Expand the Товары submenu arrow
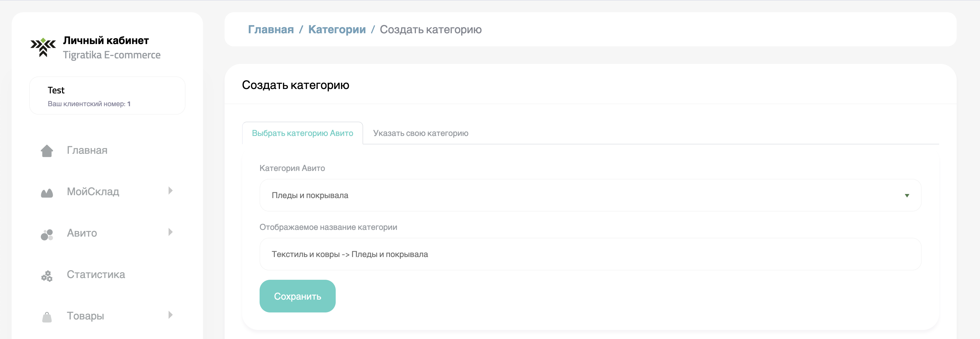 point(170,315)
